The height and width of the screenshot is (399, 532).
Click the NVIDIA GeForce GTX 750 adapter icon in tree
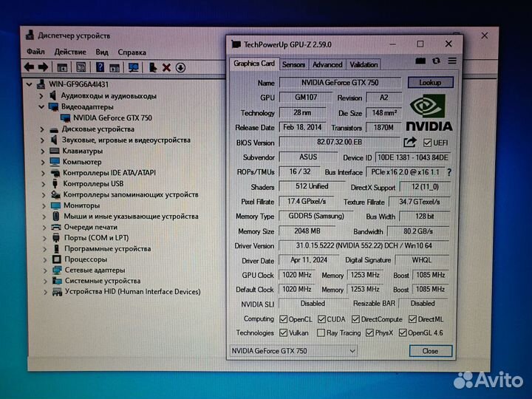[x=66, y=118]
